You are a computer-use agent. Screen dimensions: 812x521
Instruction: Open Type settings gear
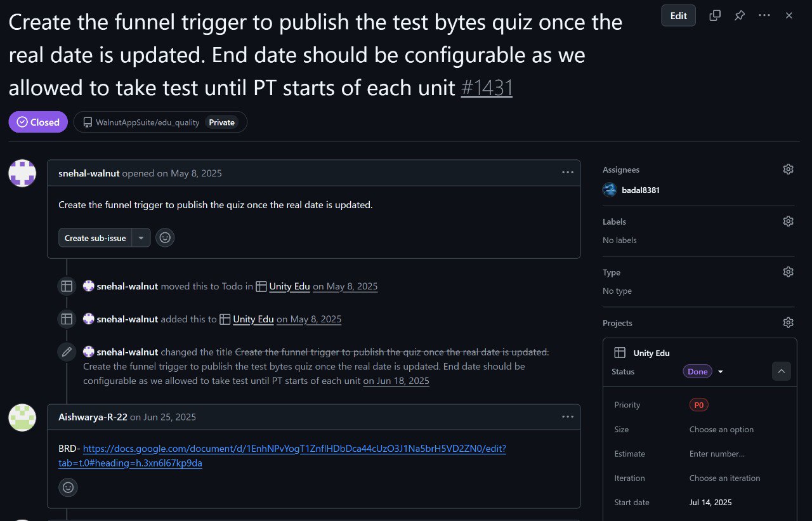(x=788, y=272)
